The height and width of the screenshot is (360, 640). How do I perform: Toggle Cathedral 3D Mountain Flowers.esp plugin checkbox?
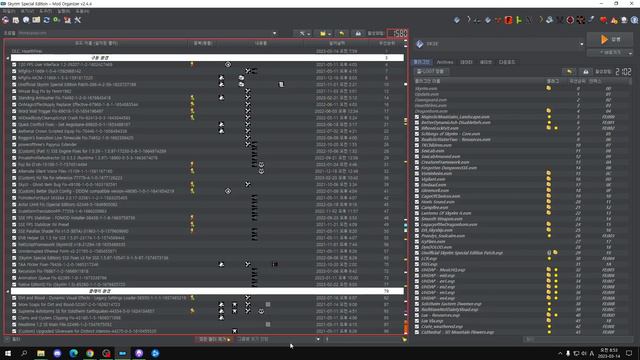click(417, 332)
